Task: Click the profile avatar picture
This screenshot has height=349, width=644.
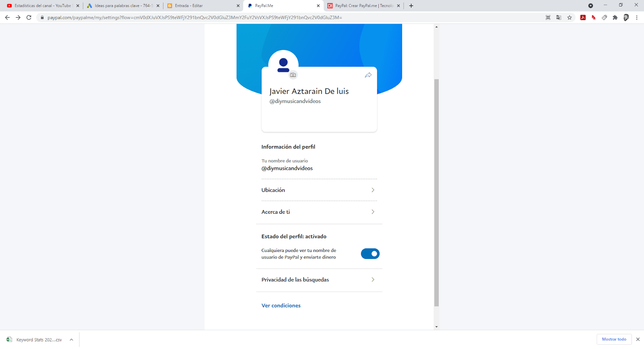Action: 283,65
